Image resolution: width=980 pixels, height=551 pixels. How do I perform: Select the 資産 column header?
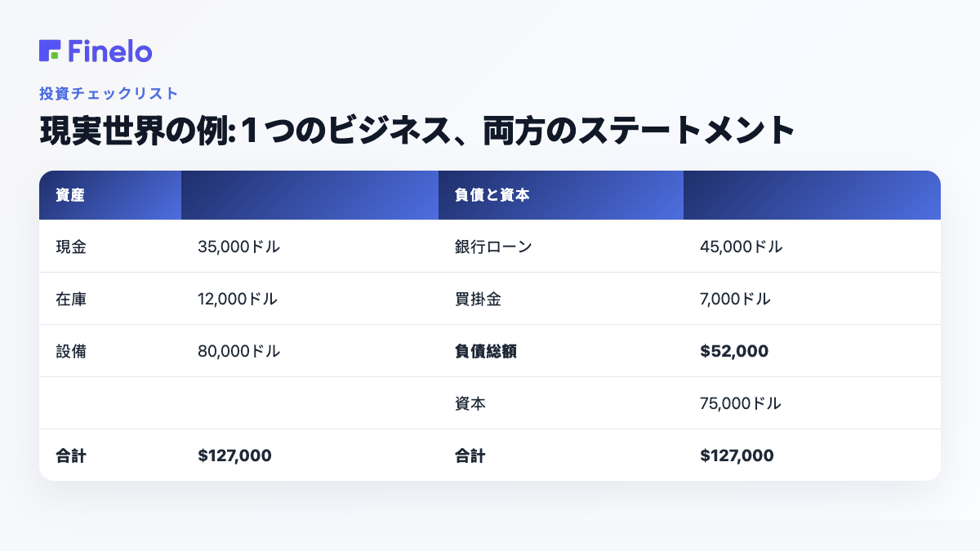(71, 195)
